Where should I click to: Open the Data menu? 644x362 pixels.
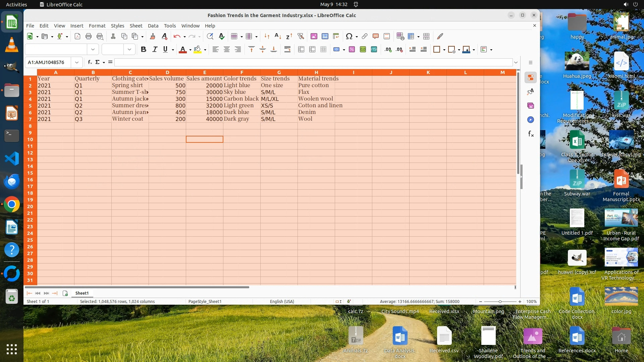tap(153, 26)
